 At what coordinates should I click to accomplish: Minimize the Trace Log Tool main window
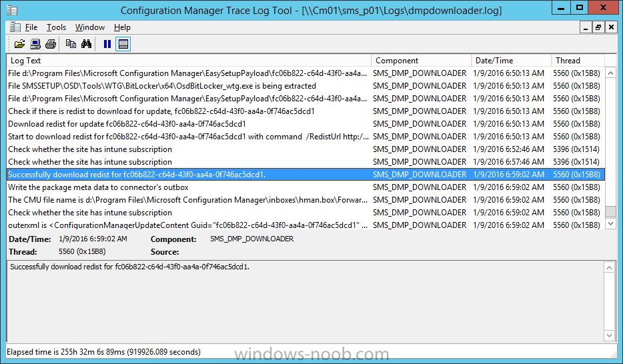pyautogui.click(x=561, y=8)
